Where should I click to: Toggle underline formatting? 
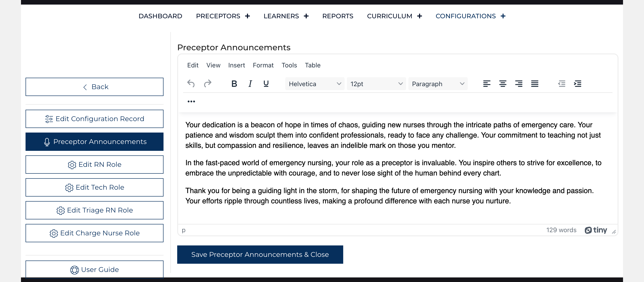coord(266,84)
